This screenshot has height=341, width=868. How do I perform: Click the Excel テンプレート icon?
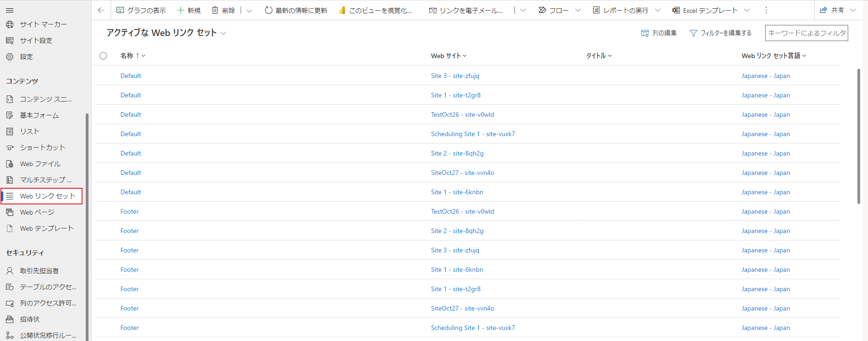point(676,10)
